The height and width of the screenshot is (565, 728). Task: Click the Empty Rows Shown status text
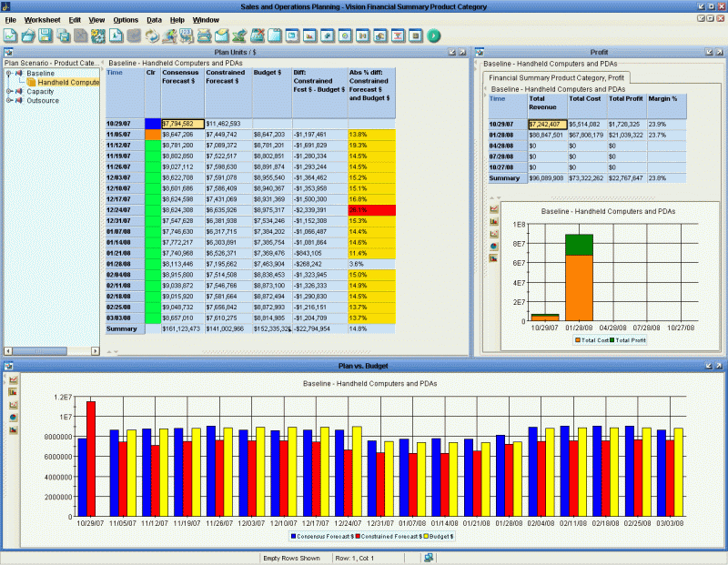291,558
